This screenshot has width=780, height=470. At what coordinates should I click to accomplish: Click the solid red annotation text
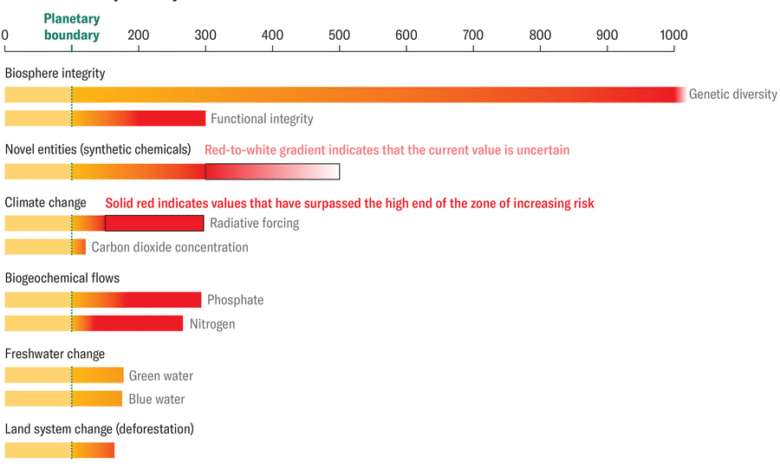coord(349,203)
